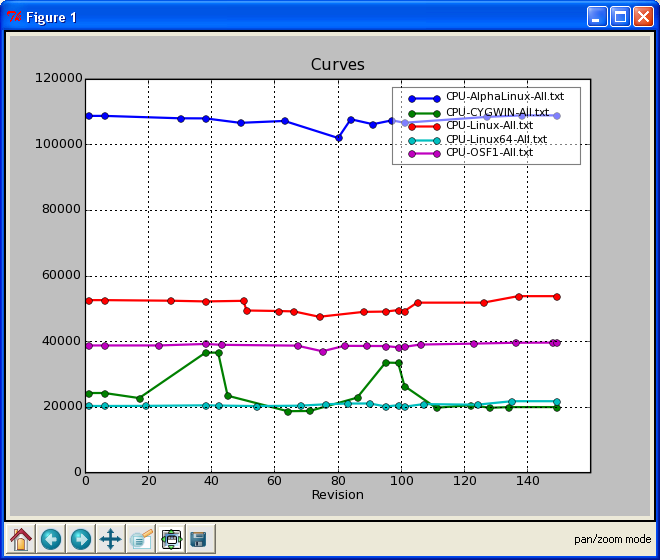Click the cyan legend line marker
660x560 pixels.
click(424, 141)
